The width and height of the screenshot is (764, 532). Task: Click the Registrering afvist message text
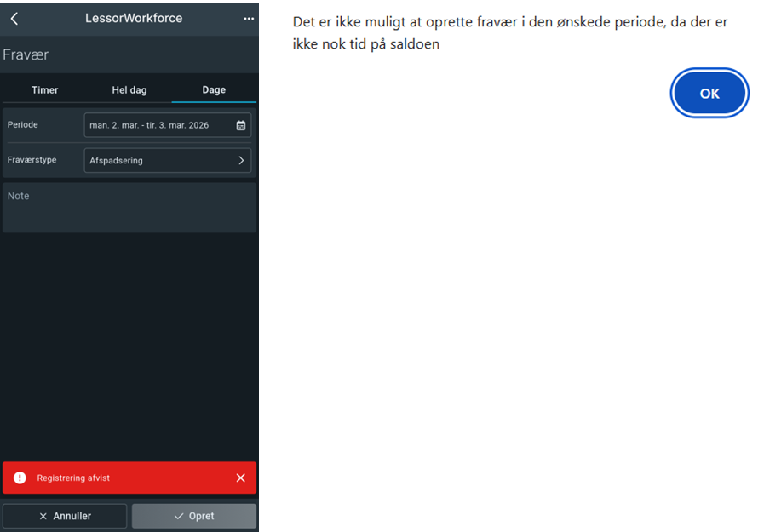click(x=73, y=478)
